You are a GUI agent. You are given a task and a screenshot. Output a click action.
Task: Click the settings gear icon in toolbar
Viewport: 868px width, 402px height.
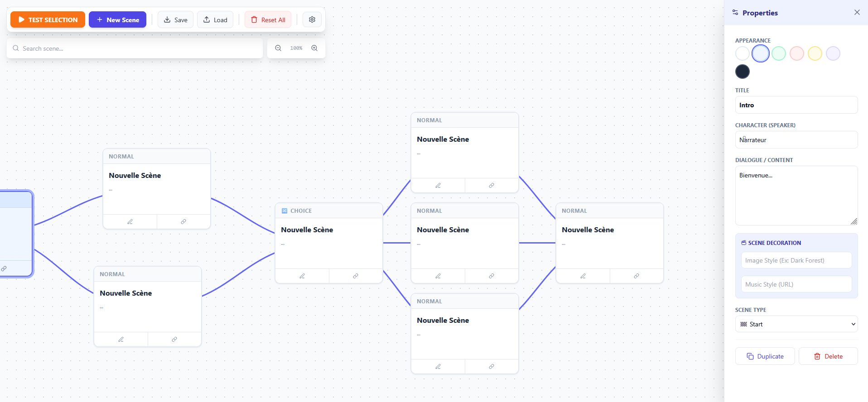pos(312,19)
